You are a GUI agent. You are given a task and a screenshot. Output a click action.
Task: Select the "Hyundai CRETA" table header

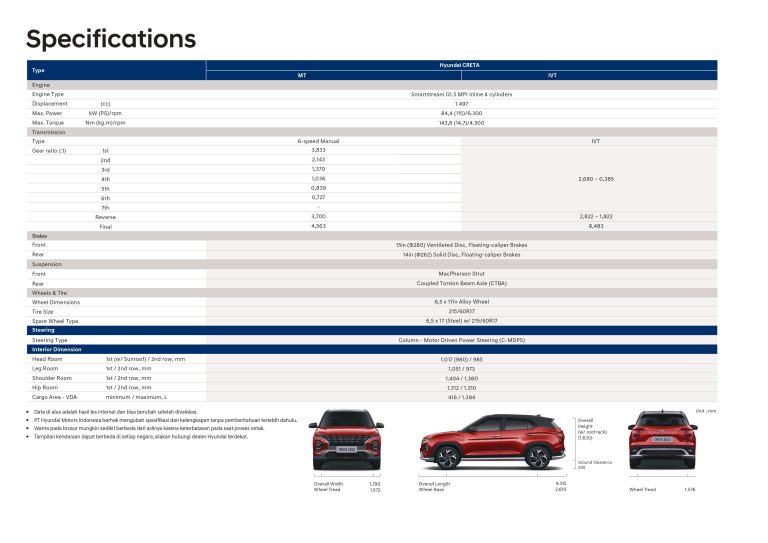point(459,65)
